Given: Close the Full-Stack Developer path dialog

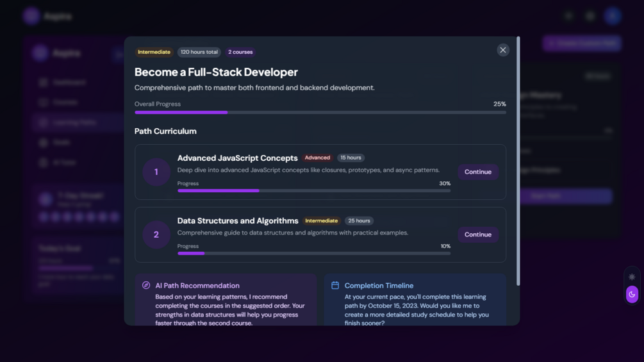Looking at the screenshot, I should pos(503,50).
